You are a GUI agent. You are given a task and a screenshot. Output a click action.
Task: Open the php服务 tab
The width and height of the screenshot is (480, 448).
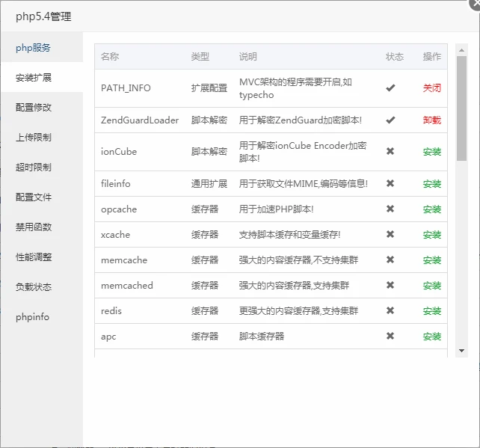(34, 48)
